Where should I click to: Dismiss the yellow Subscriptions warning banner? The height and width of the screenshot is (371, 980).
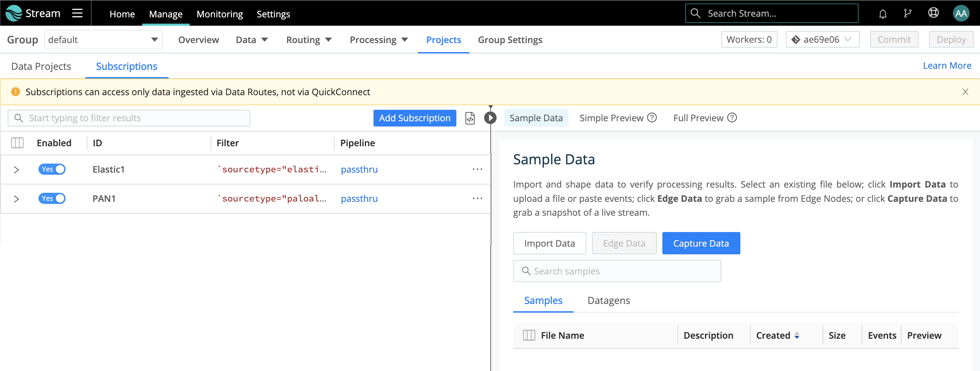pos(965,92)
